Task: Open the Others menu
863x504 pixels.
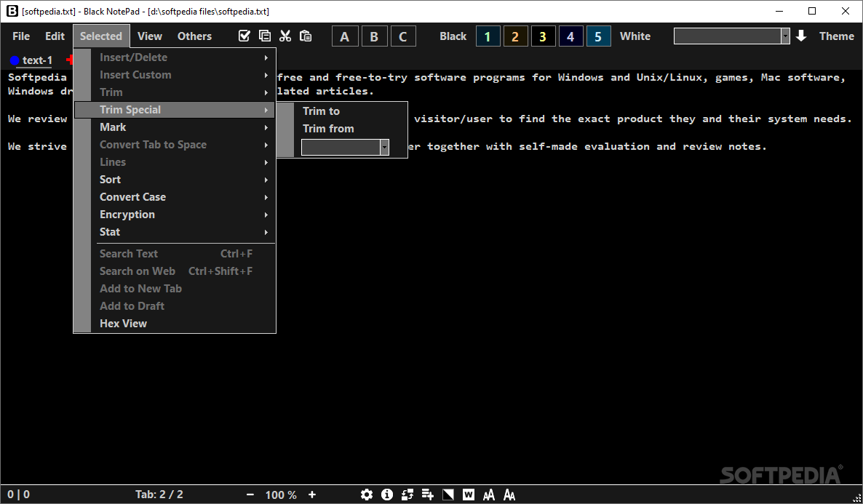Action: pyautogui.click(x=194, y=36)
